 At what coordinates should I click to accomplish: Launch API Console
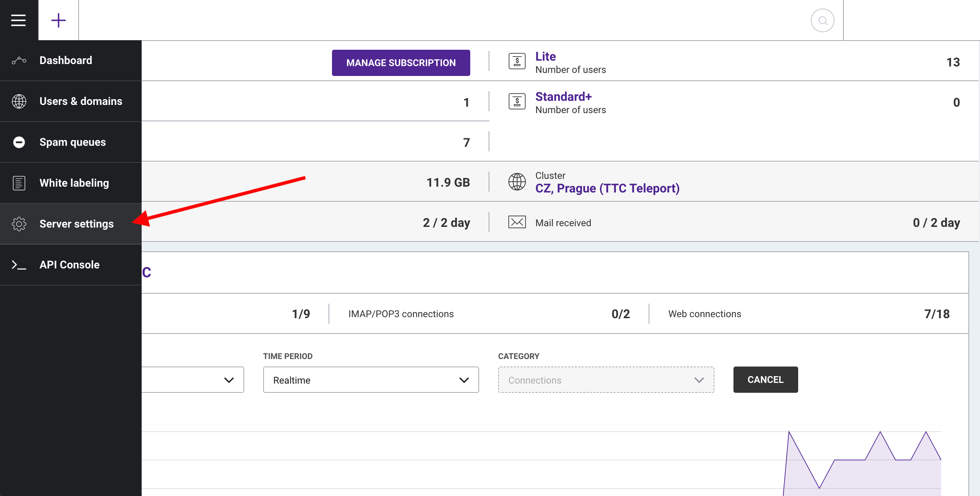(x=71, y=265)
